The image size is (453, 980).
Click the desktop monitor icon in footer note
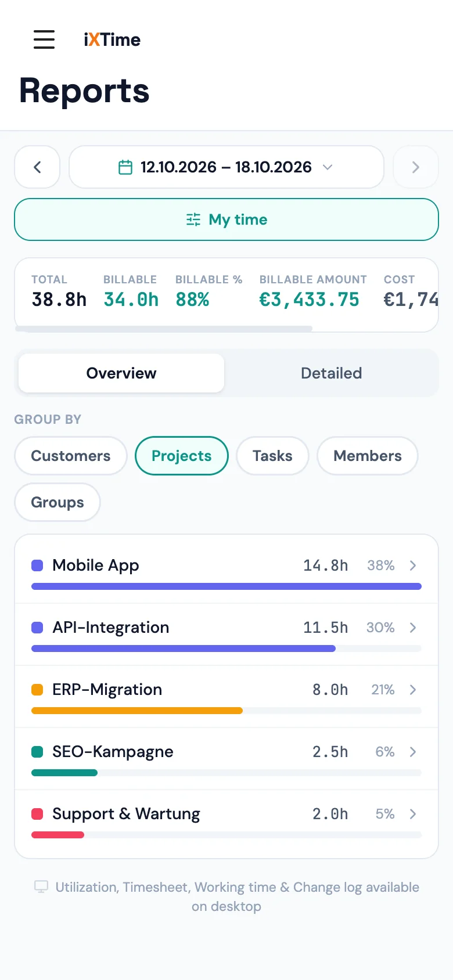point(41,887)
